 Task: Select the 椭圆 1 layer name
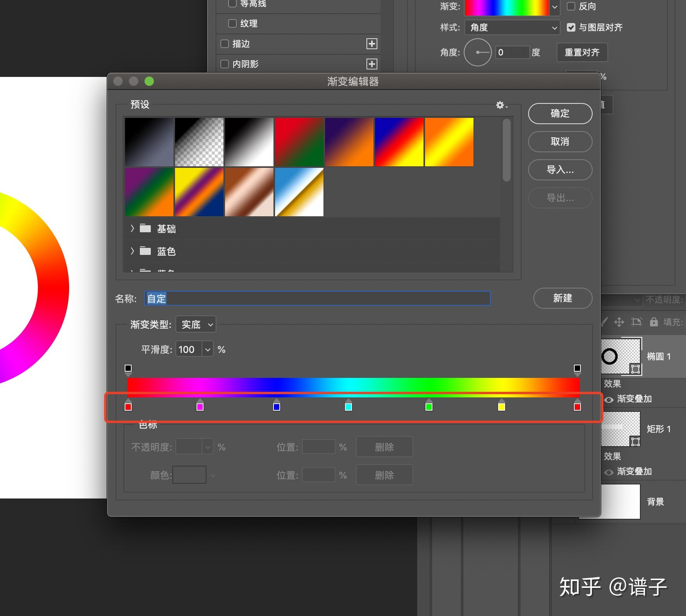pos(659,356)
